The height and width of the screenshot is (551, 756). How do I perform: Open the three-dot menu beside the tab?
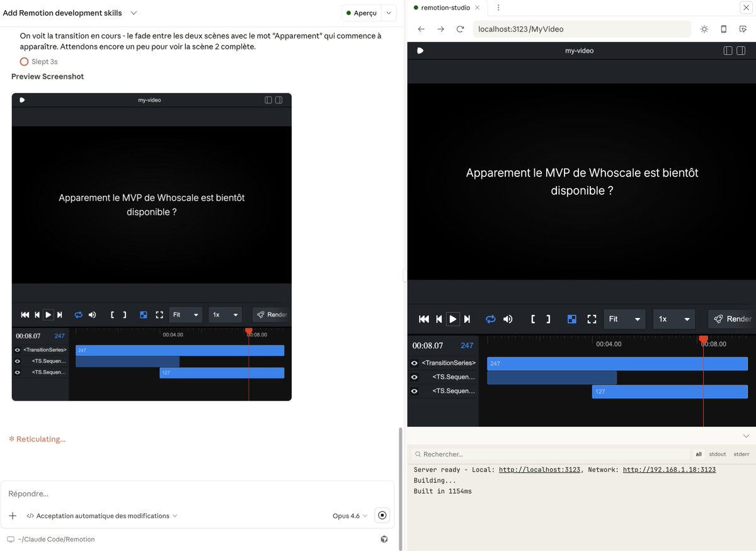pos(498,8)
